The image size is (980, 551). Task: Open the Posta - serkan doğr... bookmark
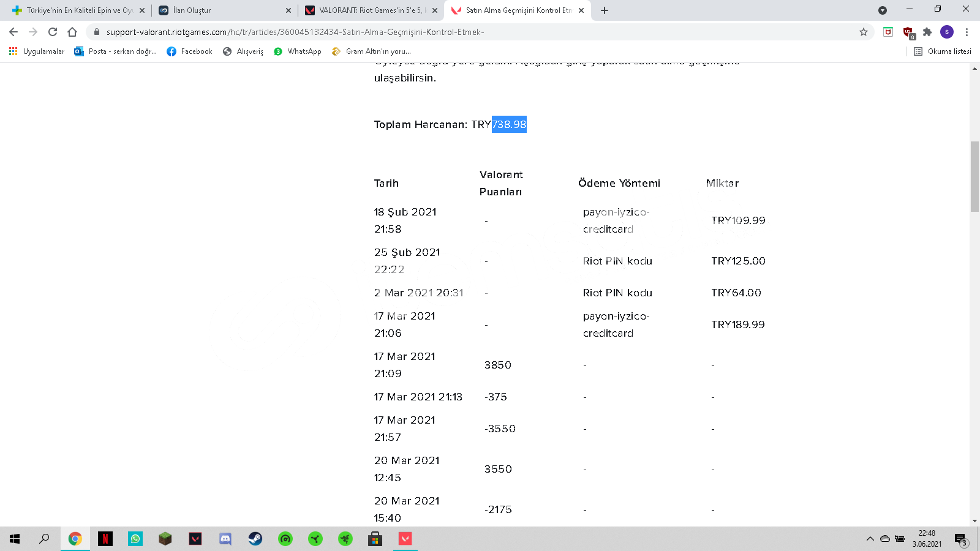click(x=116, y=51)
